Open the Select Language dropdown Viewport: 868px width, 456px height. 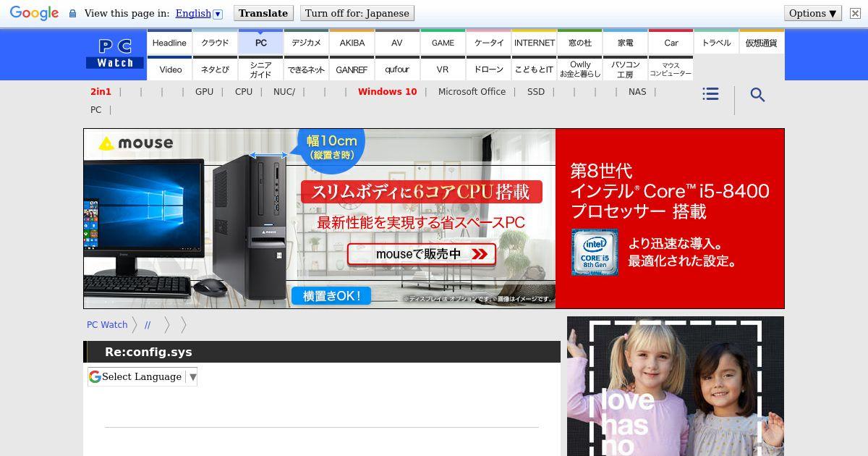tap(142, 376)
